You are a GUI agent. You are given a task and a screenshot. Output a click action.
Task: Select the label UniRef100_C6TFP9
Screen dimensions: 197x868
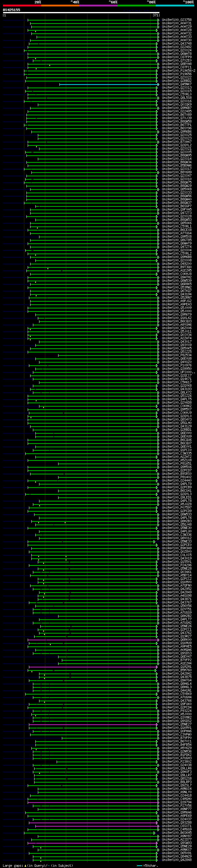[x=177, y=57]
